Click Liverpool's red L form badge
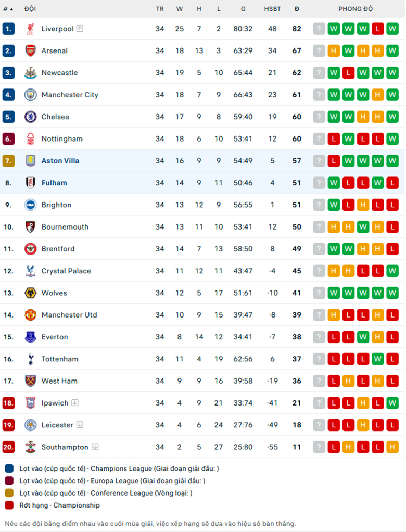 [x=377, y=29]
